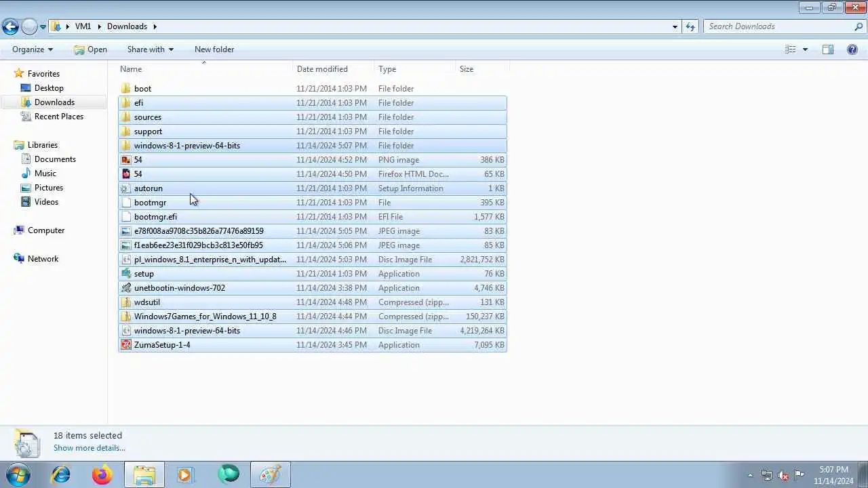Select the efi folder icon
The image size is (868, 488).
click(x=126, y=103)
